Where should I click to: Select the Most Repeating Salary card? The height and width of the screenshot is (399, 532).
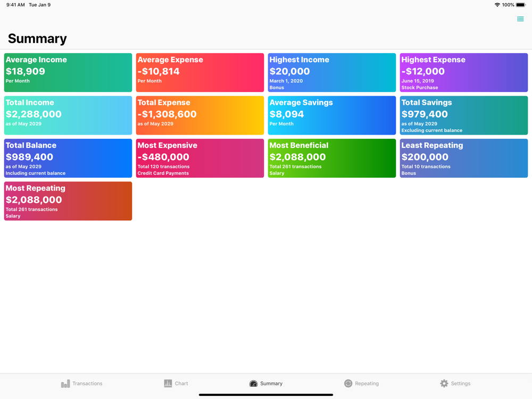[68, 201]
